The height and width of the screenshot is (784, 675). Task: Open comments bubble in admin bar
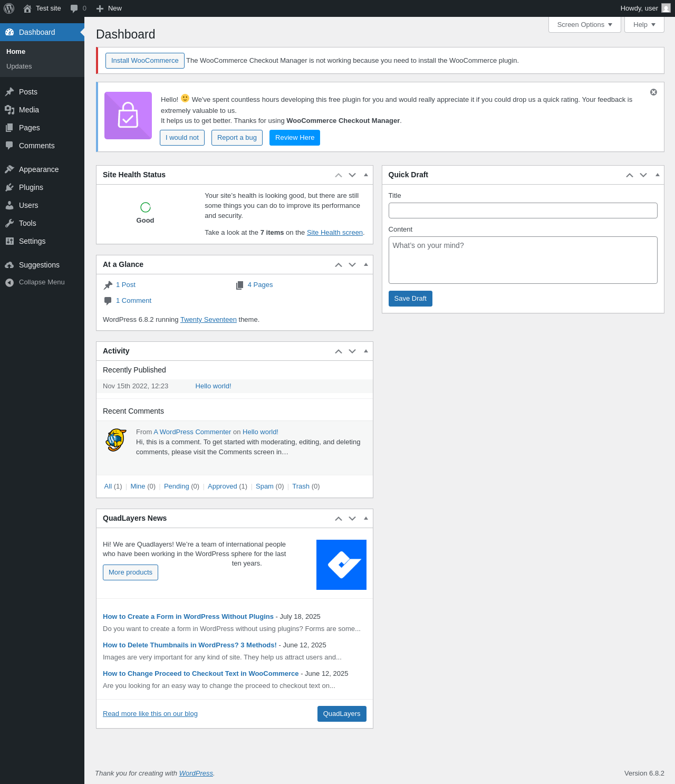(x=74, y=8)
